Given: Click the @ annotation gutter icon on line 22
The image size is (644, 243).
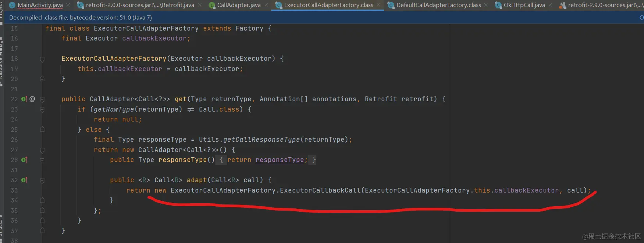Looking at the screenshot, I should 32,99.
